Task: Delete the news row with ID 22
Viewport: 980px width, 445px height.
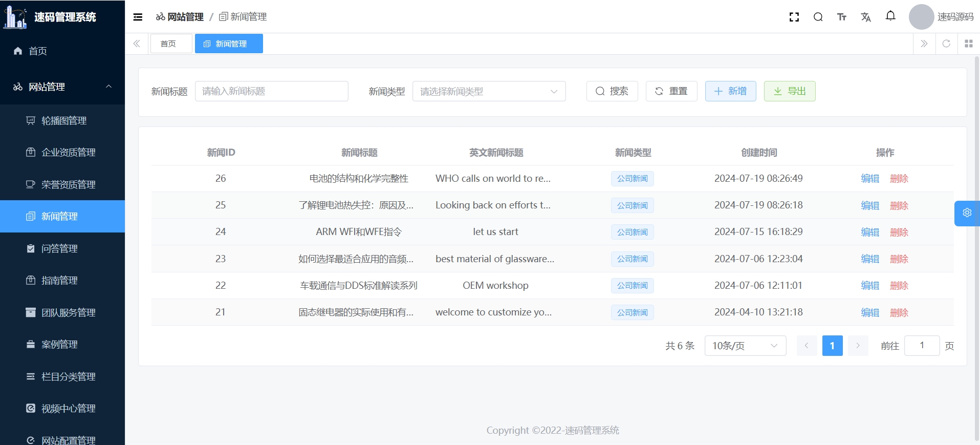Action: (899, 286)
